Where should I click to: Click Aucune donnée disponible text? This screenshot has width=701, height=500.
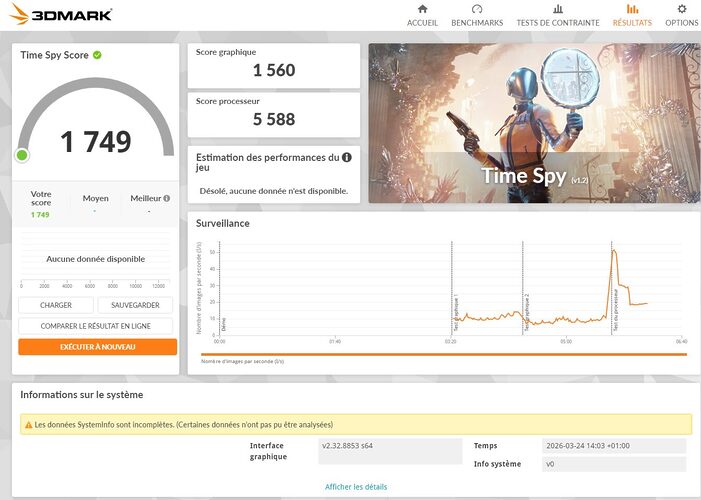coord(96,259)
